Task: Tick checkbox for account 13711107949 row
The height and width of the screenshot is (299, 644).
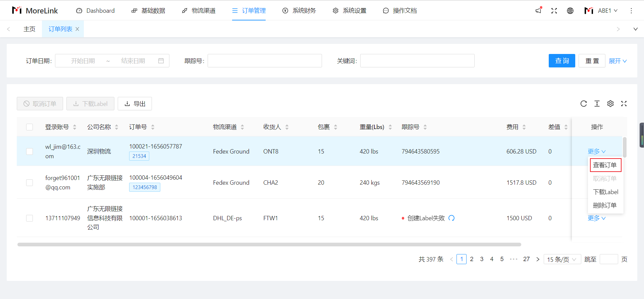Action: pyautogui.click(x=30, y=218)
